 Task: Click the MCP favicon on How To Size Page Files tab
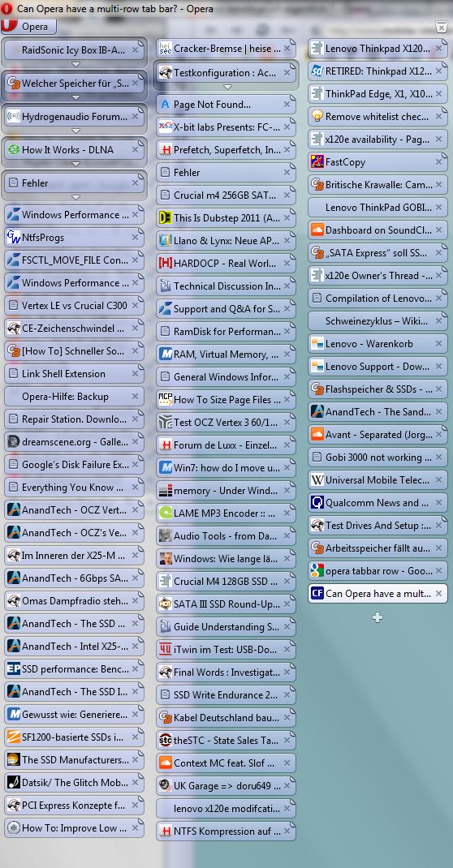tap(165, 399)
